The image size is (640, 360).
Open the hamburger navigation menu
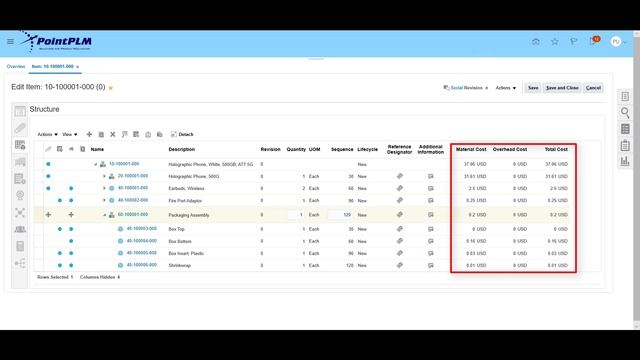pos(10,42)
